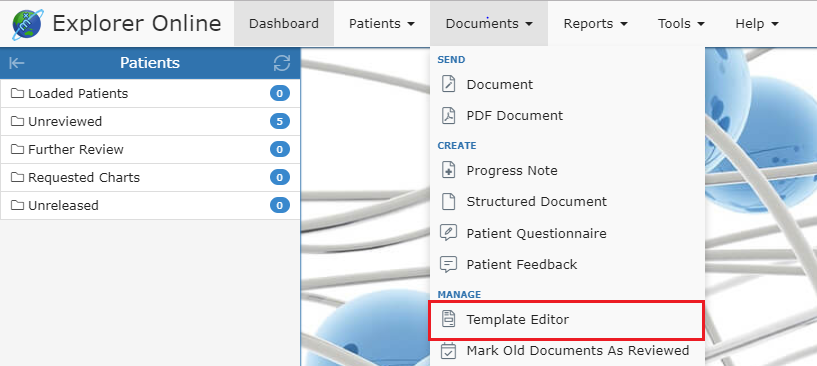Open the Unreviewed patients folder
817x366 pixels.
[x=150, y=121]
